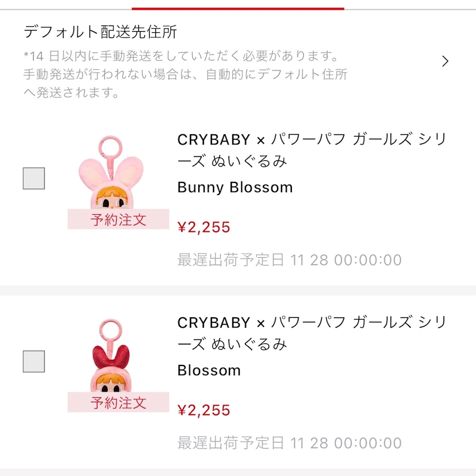
Task: Select the red-underlined active tab at top
Action: (237, 7)
